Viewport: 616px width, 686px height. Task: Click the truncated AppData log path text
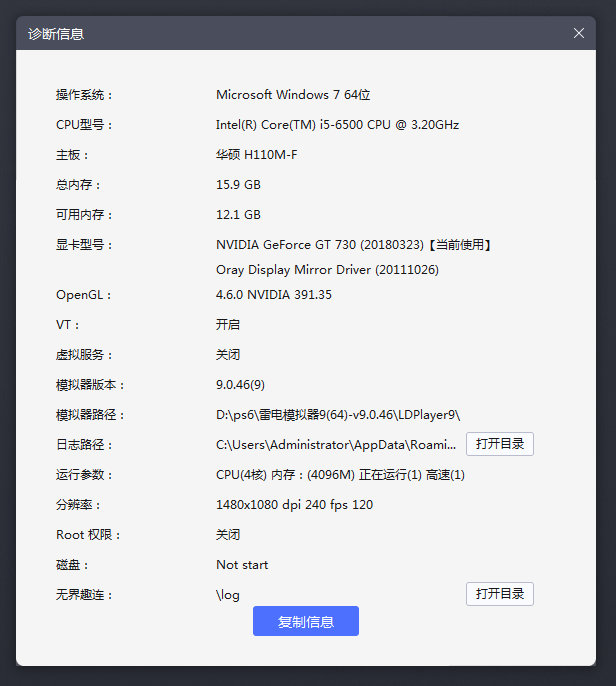click(336, 445)
